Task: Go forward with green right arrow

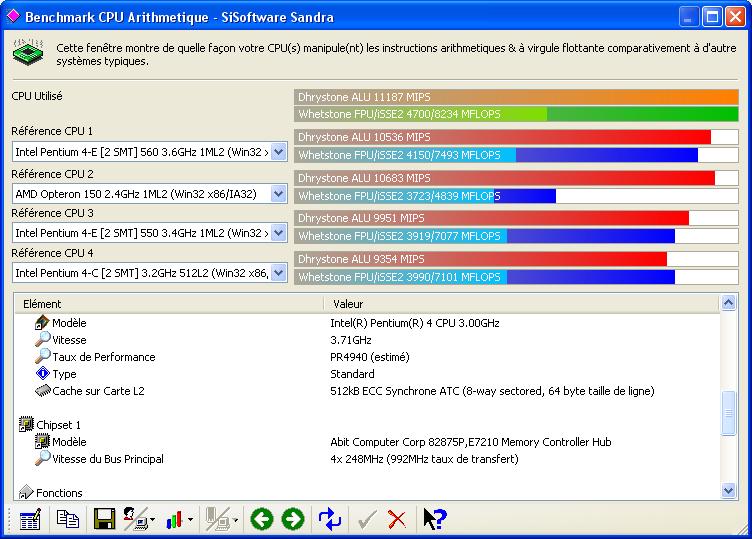Action: 293,519
